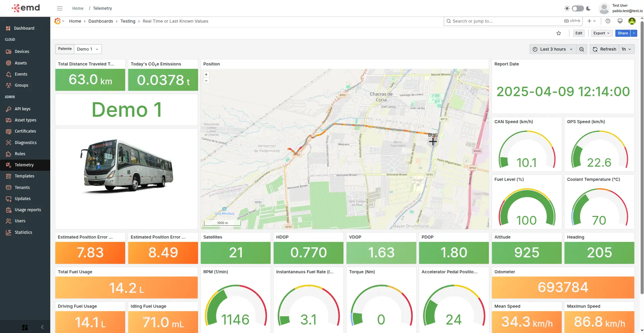Zoom in on the map
Screen dimensions: 644x333
(206, 75)
